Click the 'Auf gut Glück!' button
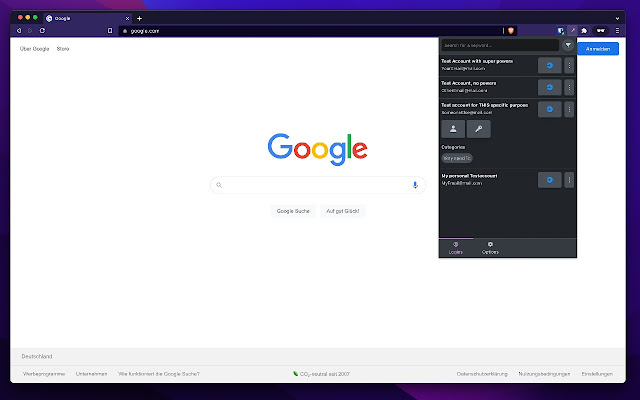 click(342, 211)
